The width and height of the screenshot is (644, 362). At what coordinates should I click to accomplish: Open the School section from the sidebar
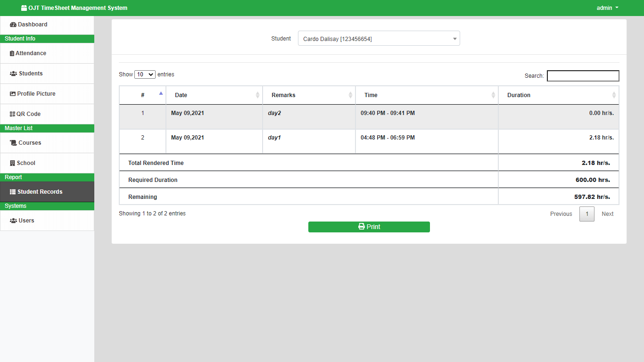click(12, 163)
